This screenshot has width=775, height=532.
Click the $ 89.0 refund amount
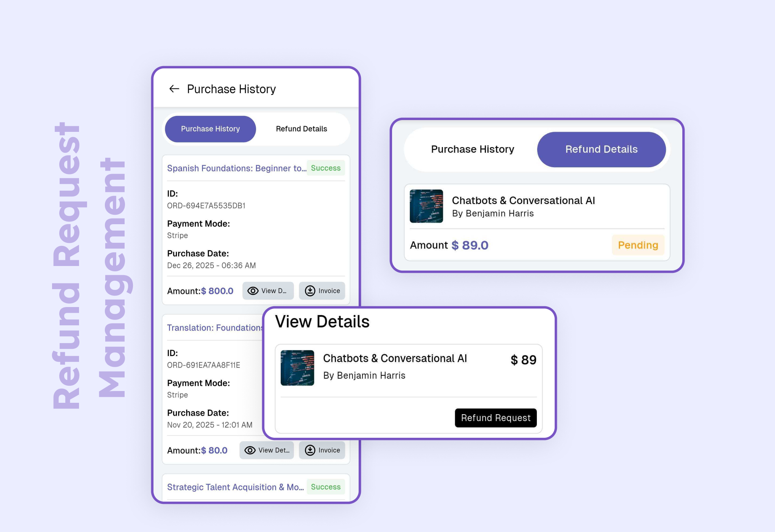470,245
